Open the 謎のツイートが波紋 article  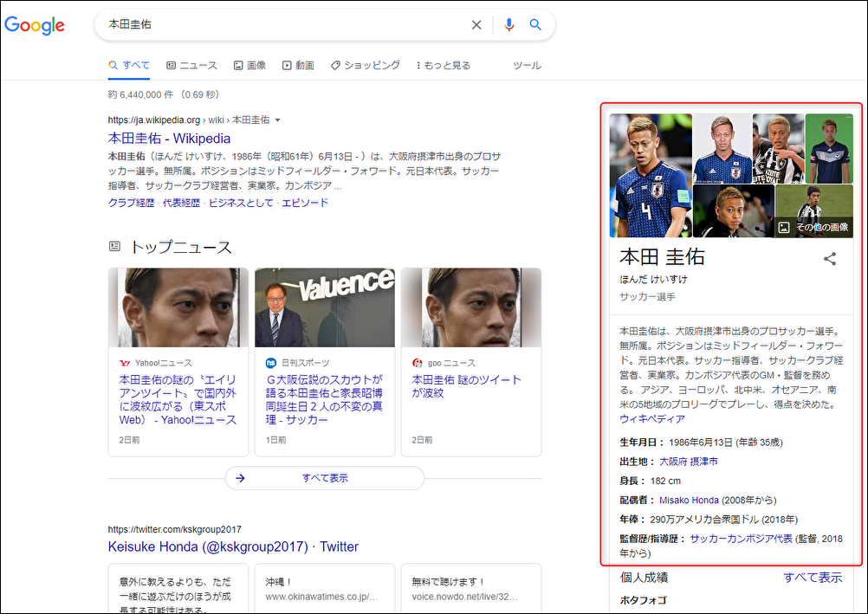point(467,386)
